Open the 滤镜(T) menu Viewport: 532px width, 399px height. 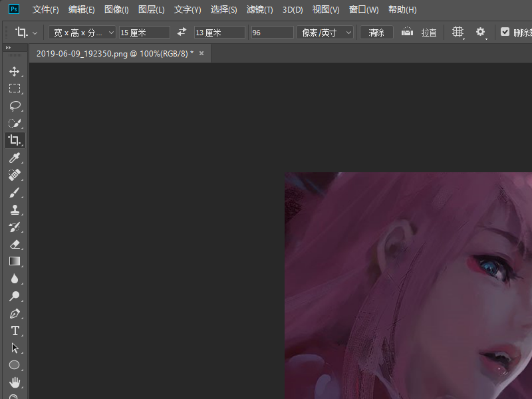[x=259, y=10]
